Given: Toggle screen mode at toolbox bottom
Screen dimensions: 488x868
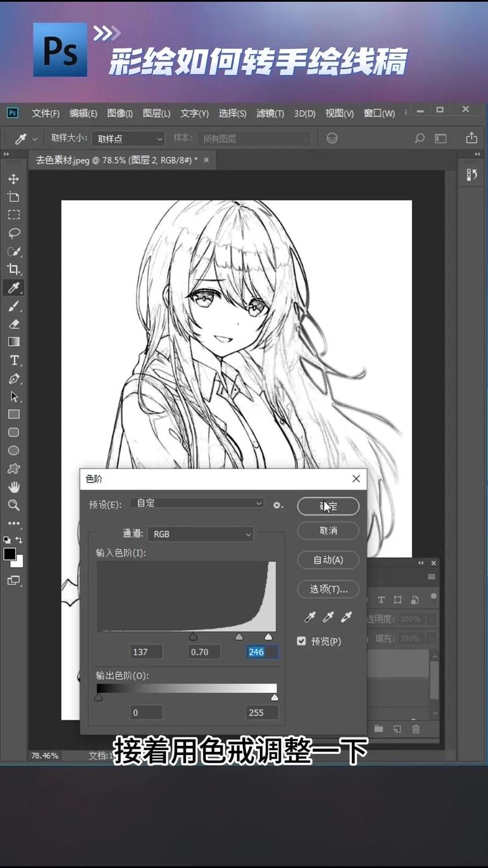Looking at the screenshot, I should [x=13, y=580].
